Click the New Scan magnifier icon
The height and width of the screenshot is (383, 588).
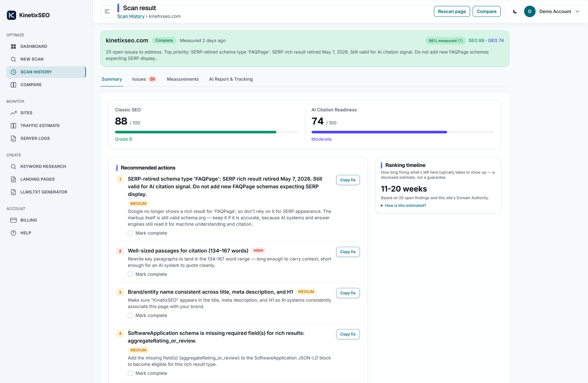pos(13,59)
